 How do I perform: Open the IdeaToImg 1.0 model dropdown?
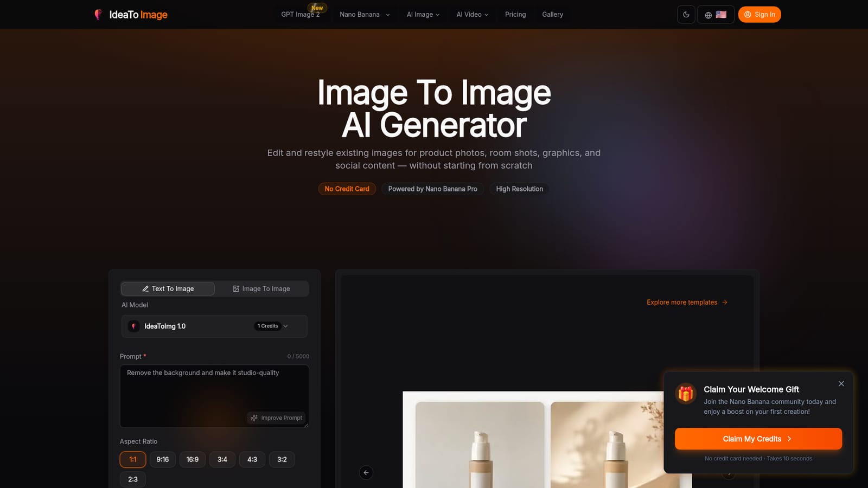point(214,326)
